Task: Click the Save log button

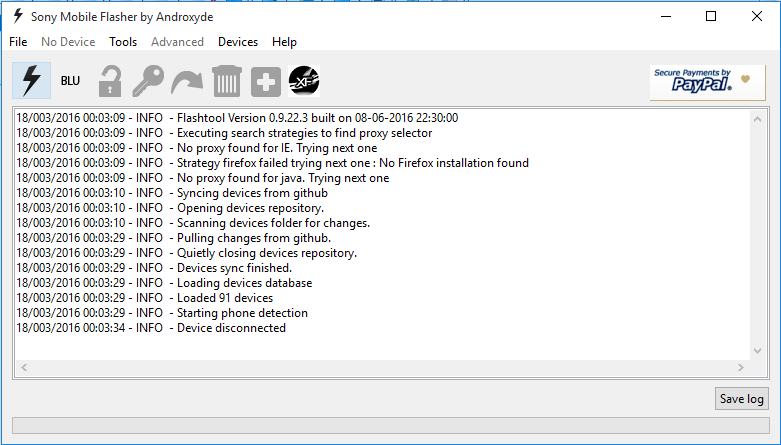Action: pyautogui.click(x=742, y=399)
